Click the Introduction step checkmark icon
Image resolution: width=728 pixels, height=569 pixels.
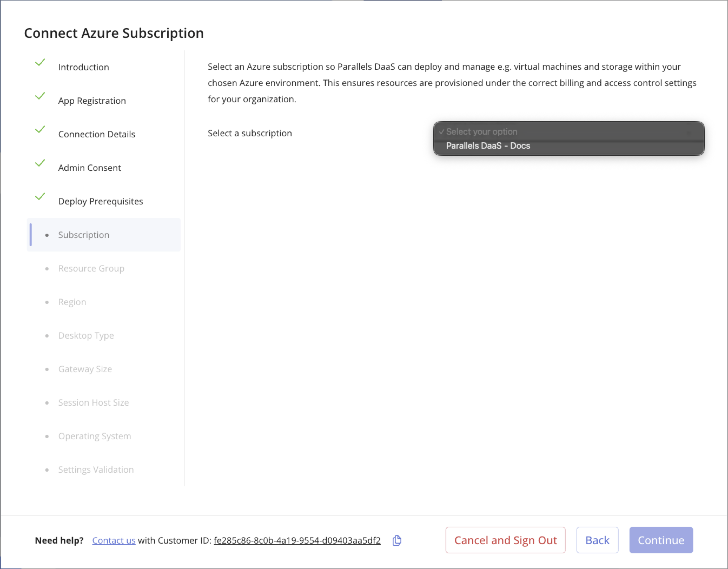[x=40, y=62]
